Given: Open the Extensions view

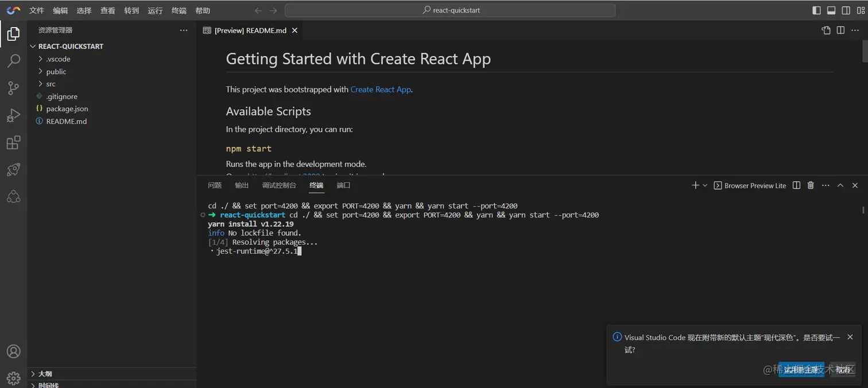Looking at the screenshot, I should (x=13, y=142).
